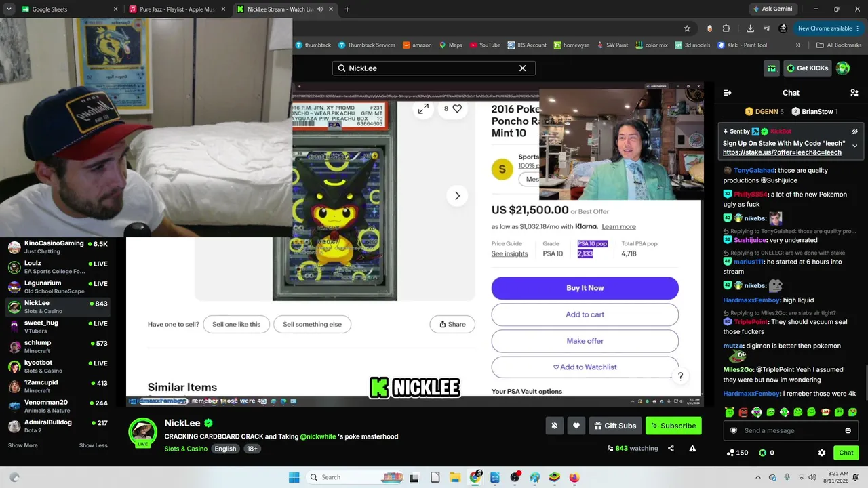
Task: Open 12amcupid channel in sidebar
Action: tap(58, 386)
